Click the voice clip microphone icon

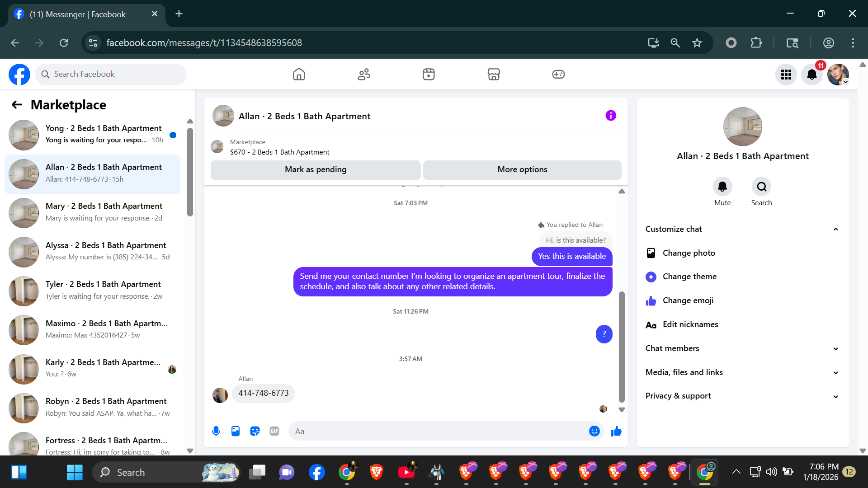[216, 431]
